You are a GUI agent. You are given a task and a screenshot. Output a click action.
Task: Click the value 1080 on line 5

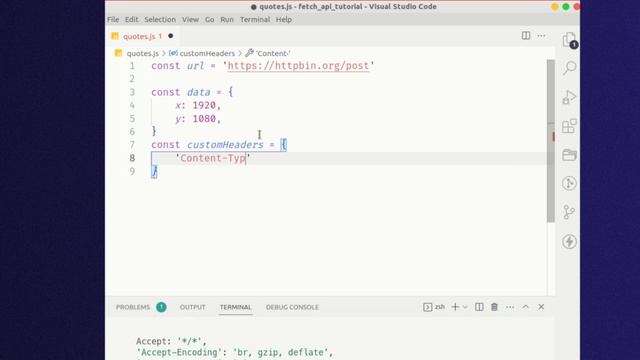click(204, 118)
